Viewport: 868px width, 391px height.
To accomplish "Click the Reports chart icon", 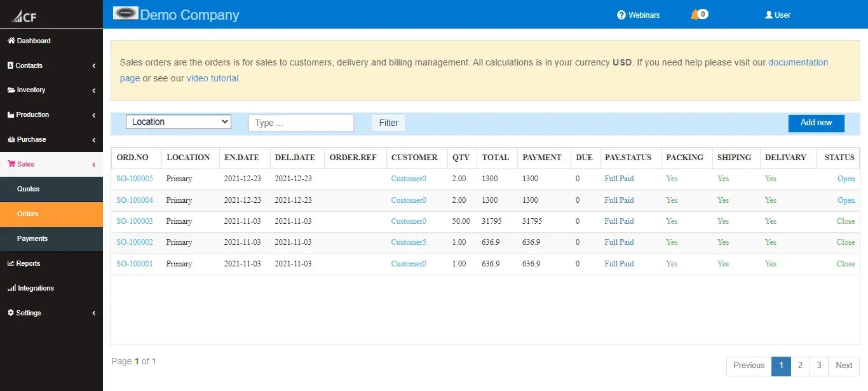I will click(11, 263).
